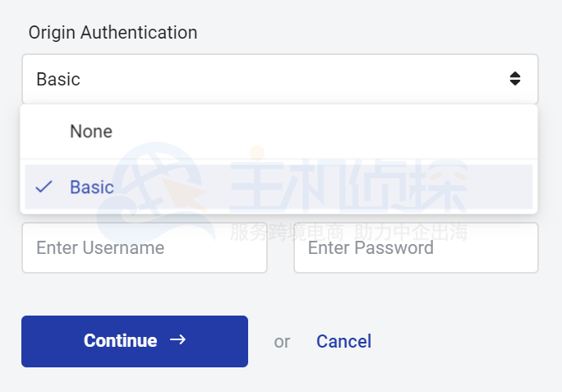Screen dimensions: 562x392
Task: Open the Origin Authentication dropdown showing Basic
Action: coord(279,79)
